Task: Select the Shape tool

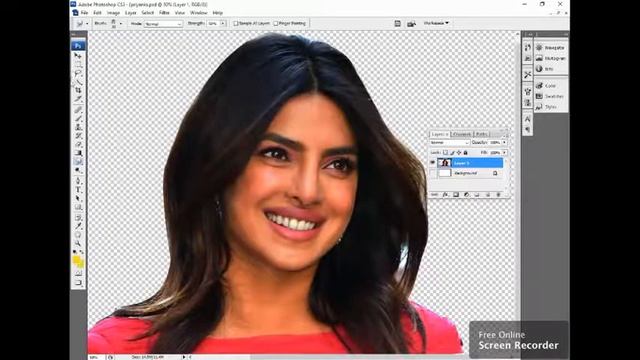Action: [78, 207]
